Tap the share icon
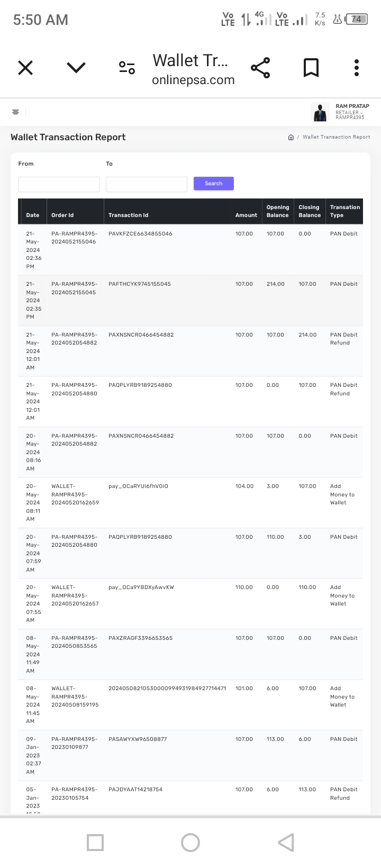 (260, 68)
